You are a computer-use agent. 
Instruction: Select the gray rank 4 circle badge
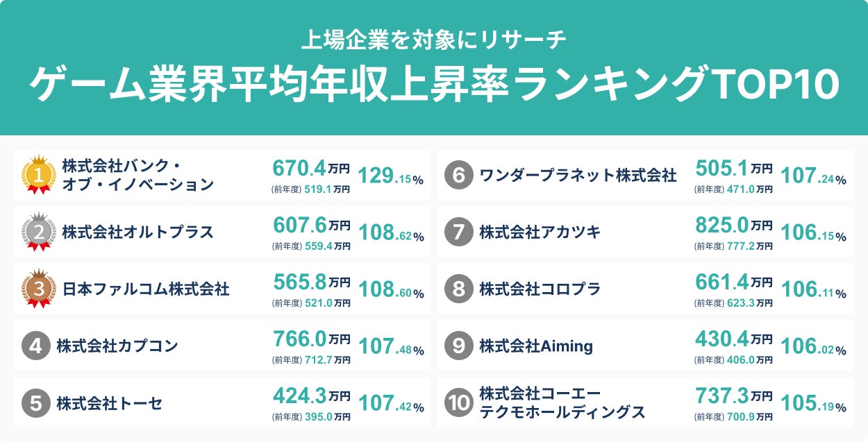coord(35,346)
